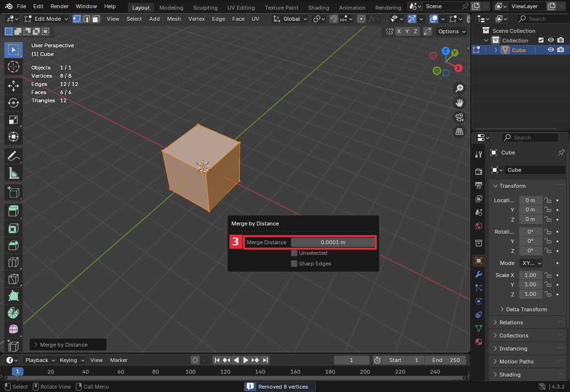Enable the Sharp Edges checkbox
The image size is (570, 392).
[294, 264]
